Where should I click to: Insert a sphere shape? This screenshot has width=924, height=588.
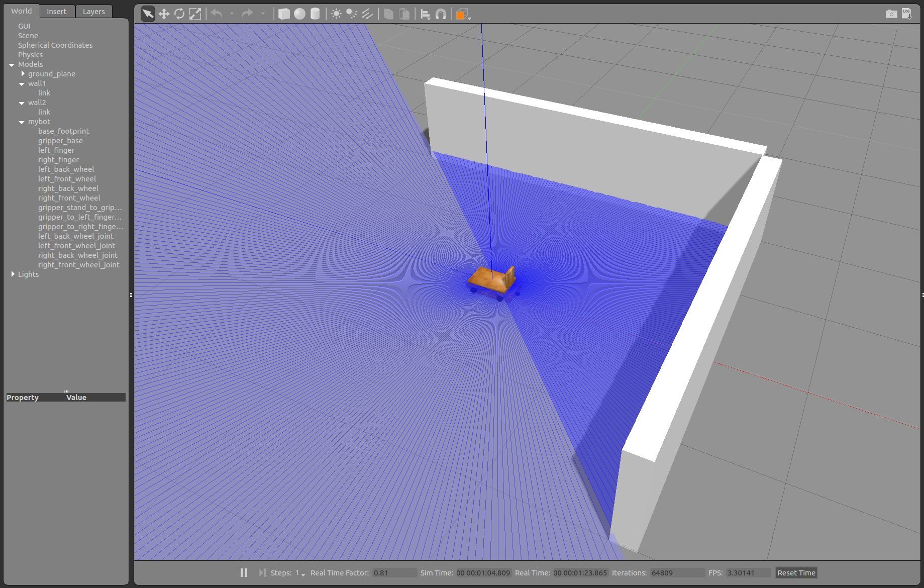tap(299, 14)
